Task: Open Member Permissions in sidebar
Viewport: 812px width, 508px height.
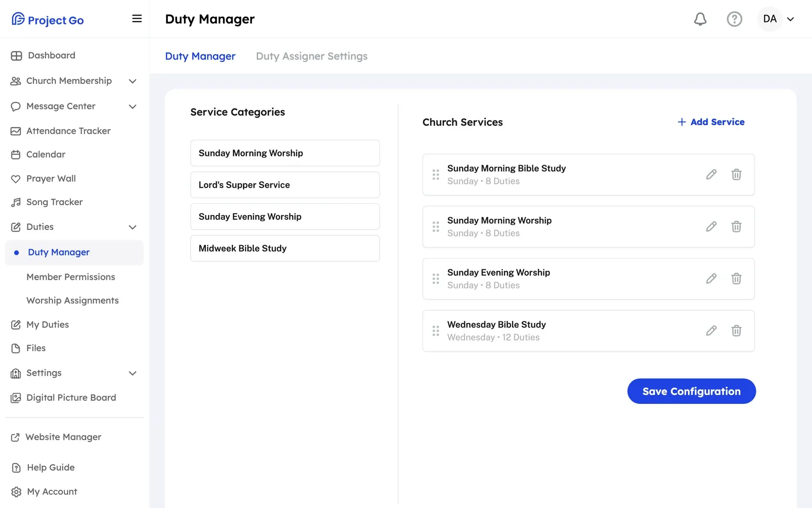Action: coord(71,277)
